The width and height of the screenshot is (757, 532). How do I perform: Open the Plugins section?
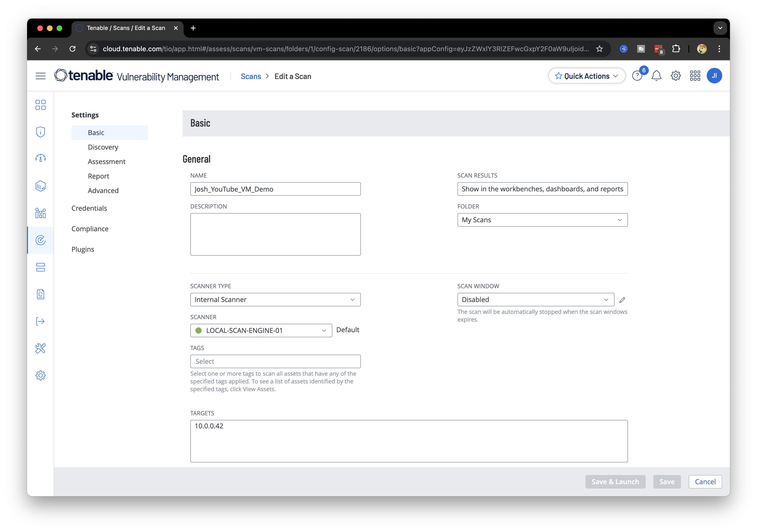coord(82,249)
